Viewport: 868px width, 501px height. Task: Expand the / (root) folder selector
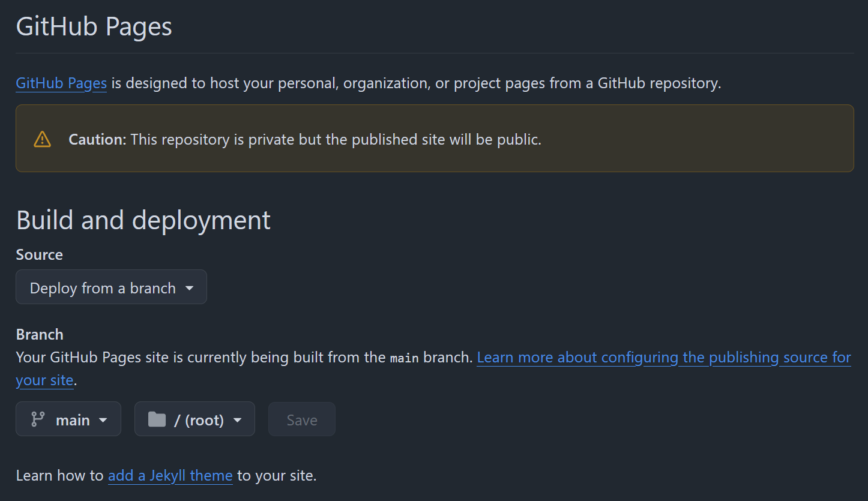click(x=194, y=419)
